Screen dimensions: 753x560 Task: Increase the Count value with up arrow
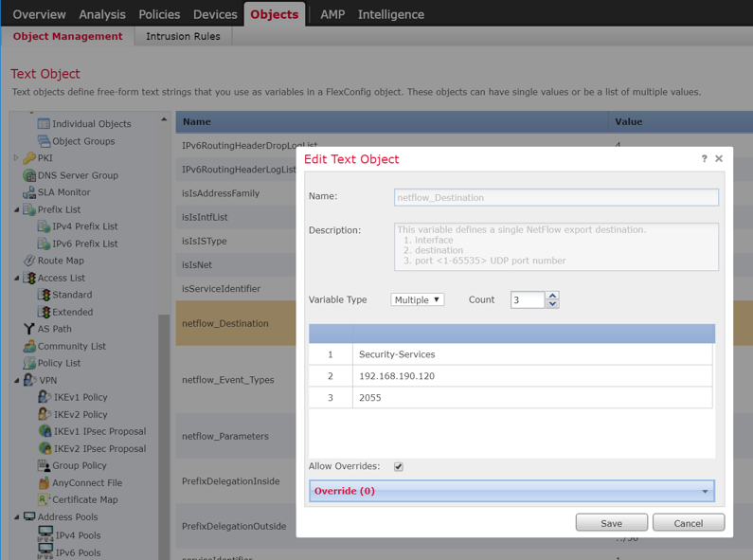(x=553, y=296)
